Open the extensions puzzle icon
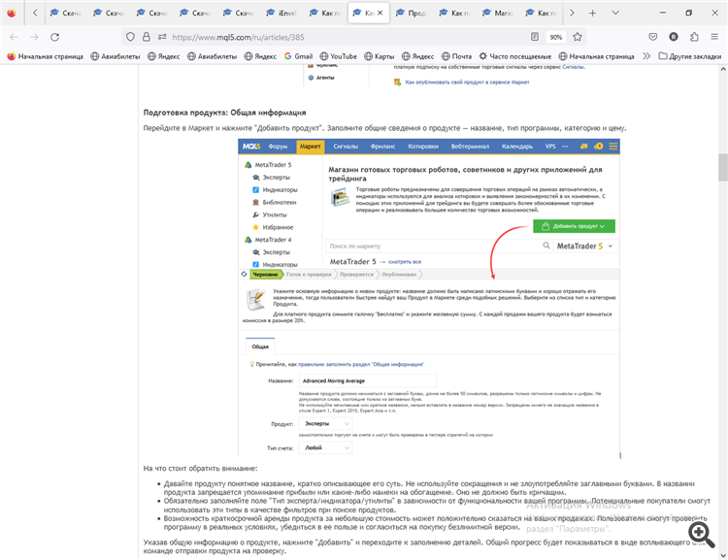Image resolution: width=728 pixels, height=560 pixels. click(x=694, y=37)
